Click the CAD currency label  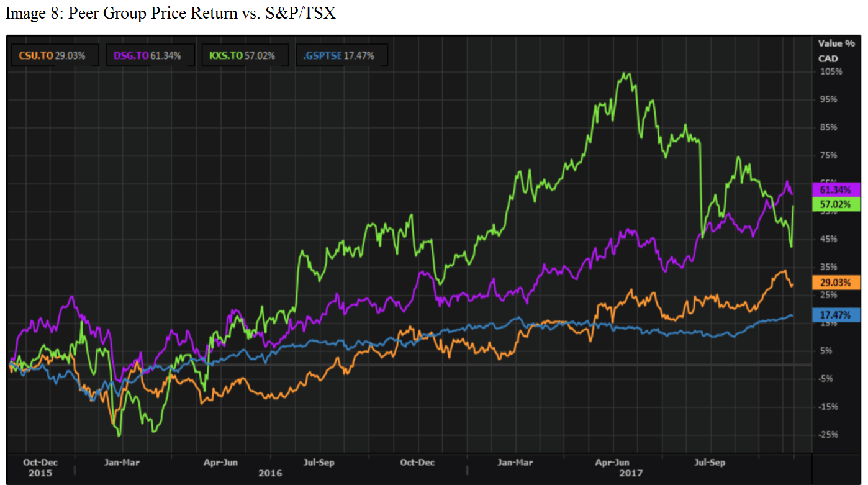(x=828, y=58)
